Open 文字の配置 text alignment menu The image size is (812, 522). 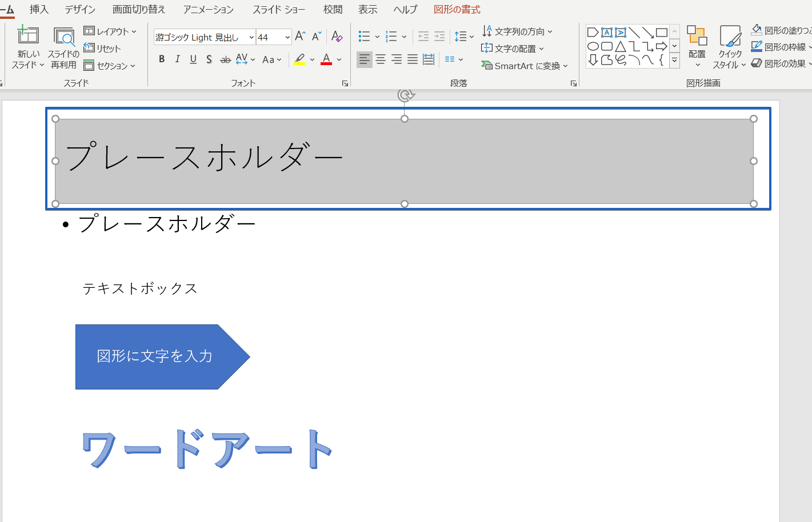pyautogui.click(x=513, y=49)
